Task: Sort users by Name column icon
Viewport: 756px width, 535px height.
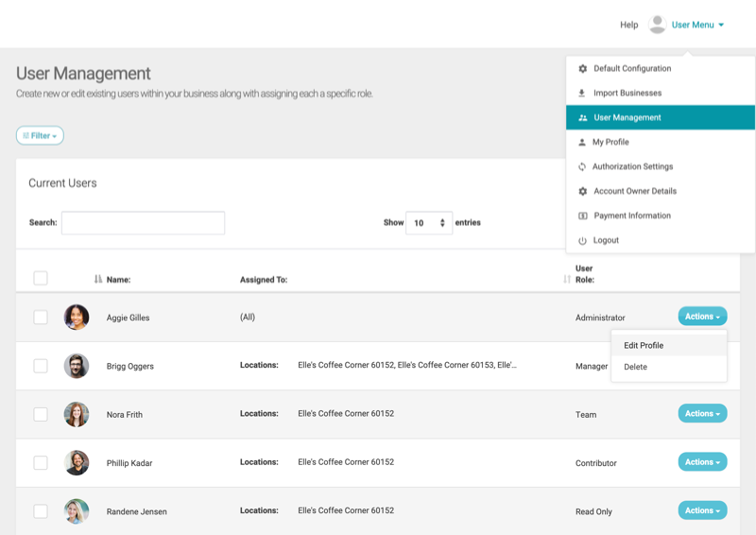Action: [x=98, y=279]
